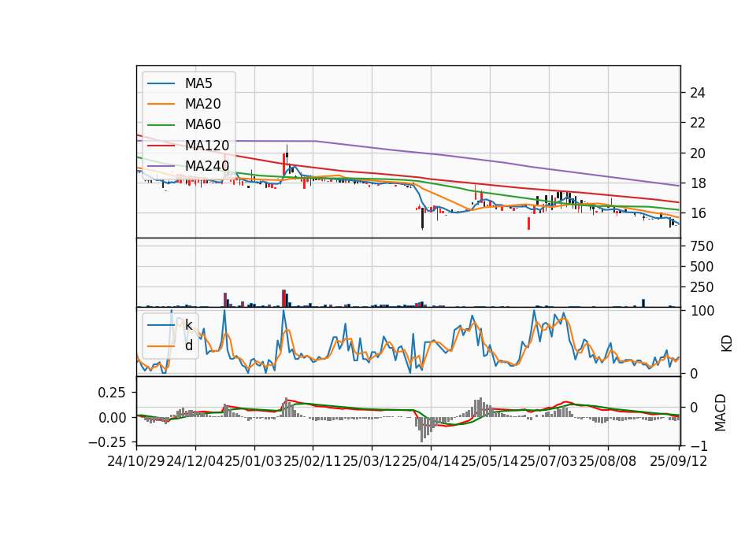
Task: Click the KD vertical axis title
Action: (727, 344)
